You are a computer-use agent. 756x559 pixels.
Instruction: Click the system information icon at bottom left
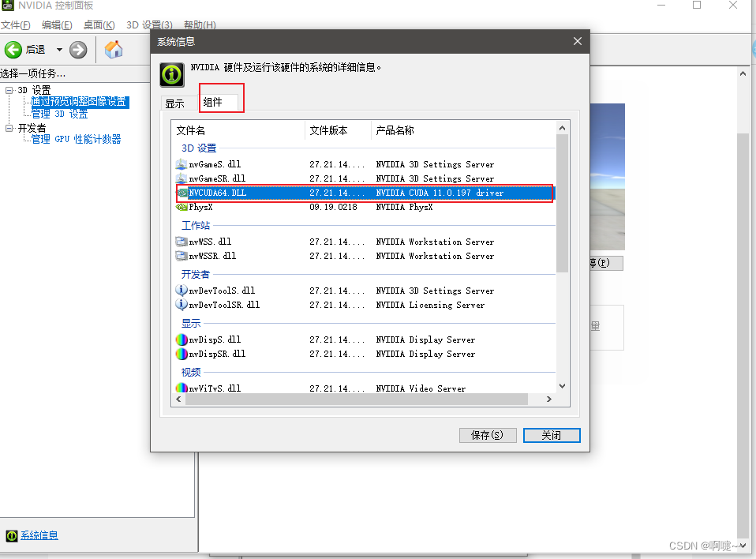(12, 536)
